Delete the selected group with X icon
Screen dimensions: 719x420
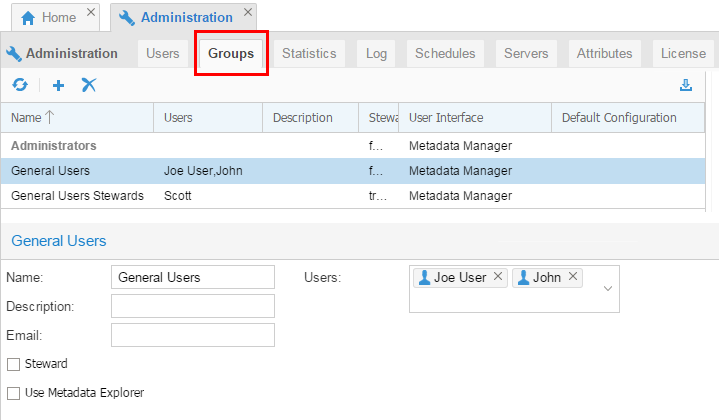pos(89,85)
